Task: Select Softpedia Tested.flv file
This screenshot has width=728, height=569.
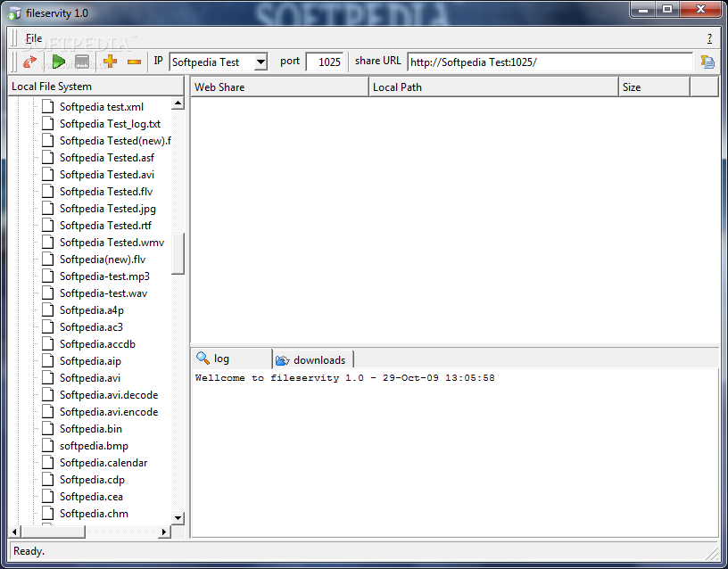Action: pos(106,192)
